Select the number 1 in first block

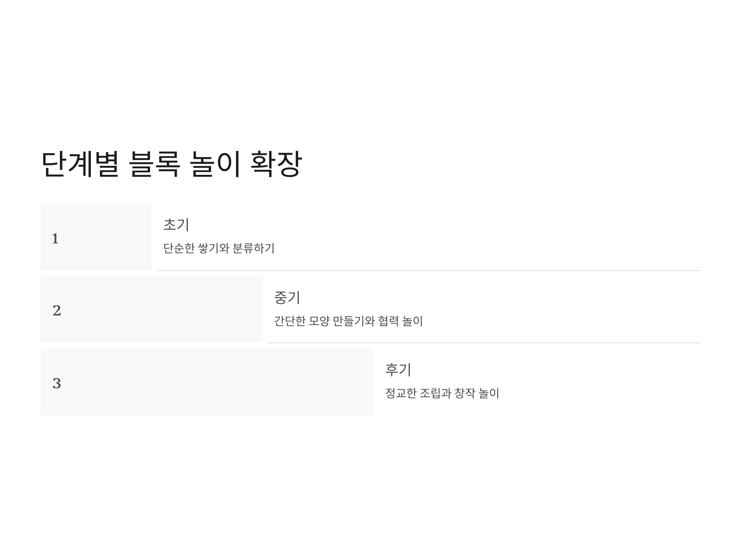(x=55, y=239)
